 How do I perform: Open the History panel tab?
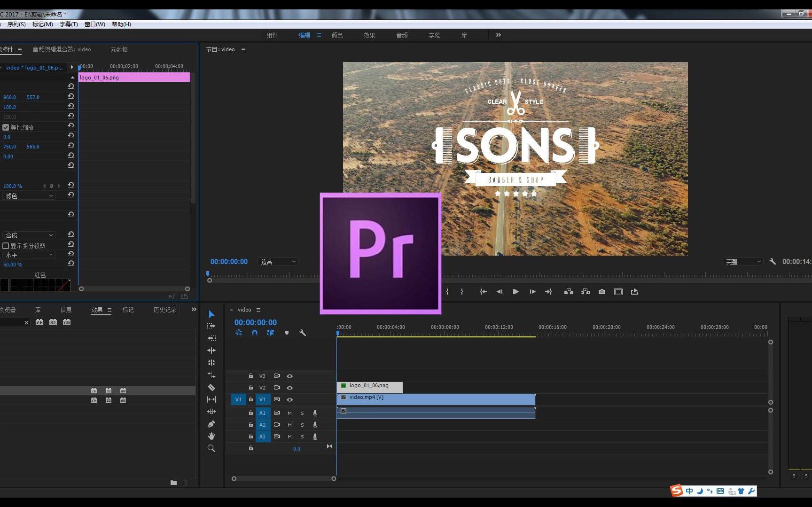(165, 310)
